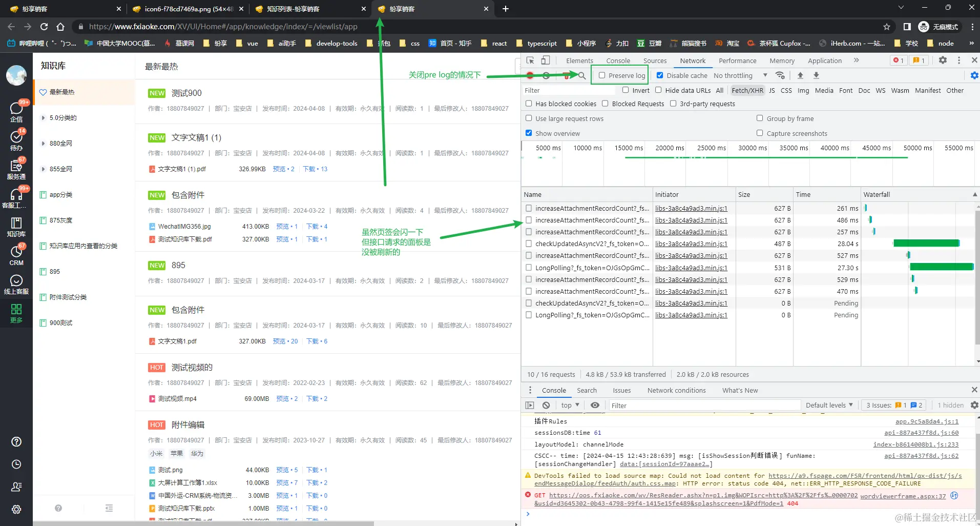Screen dimensions: 980x526
Task: Open the Default levels dropdown
Action: (829, 405)
